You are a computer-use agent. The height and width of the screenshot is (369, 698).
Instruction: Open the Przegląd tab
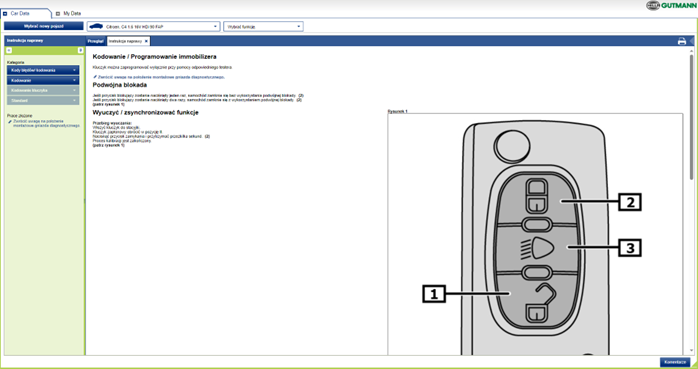[x=95, y=41]
